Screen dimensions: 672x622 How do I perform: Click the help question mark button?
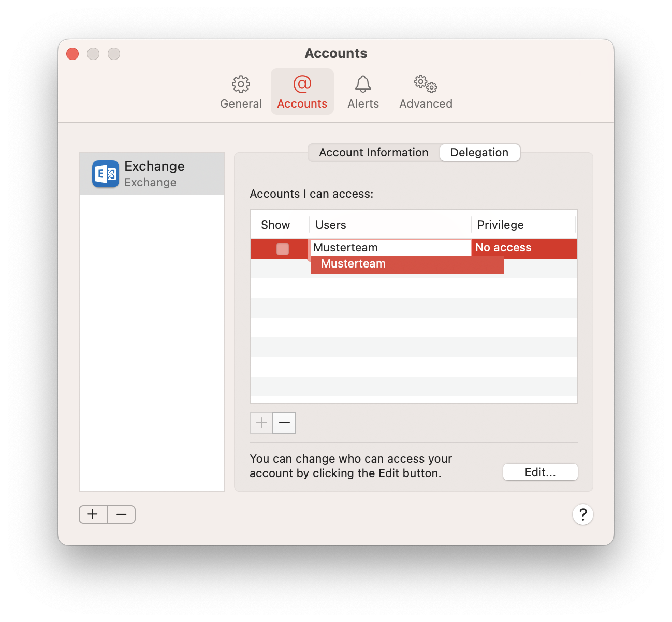(x=582, y=514)
